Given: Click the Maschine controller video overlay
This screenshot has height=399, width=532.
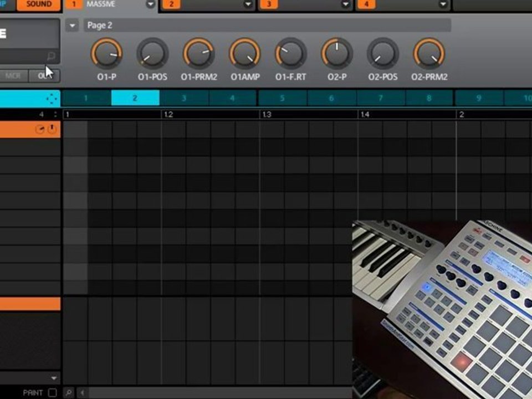Looking at the screenshot, I should [442, 309].
